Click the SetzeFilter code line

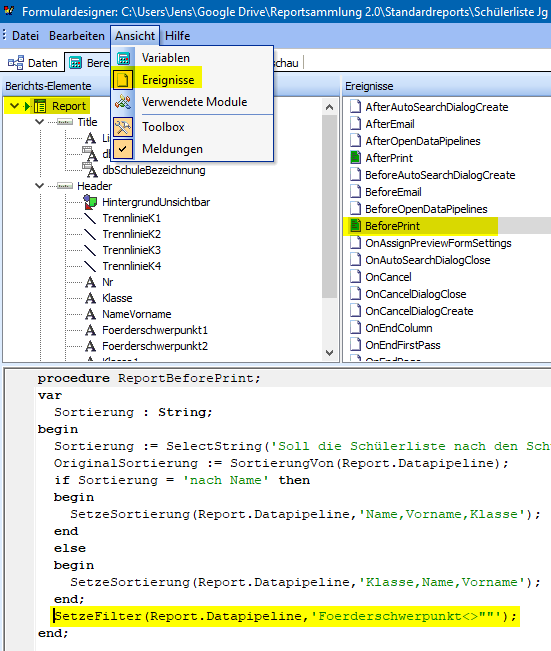tap(285, 616)
